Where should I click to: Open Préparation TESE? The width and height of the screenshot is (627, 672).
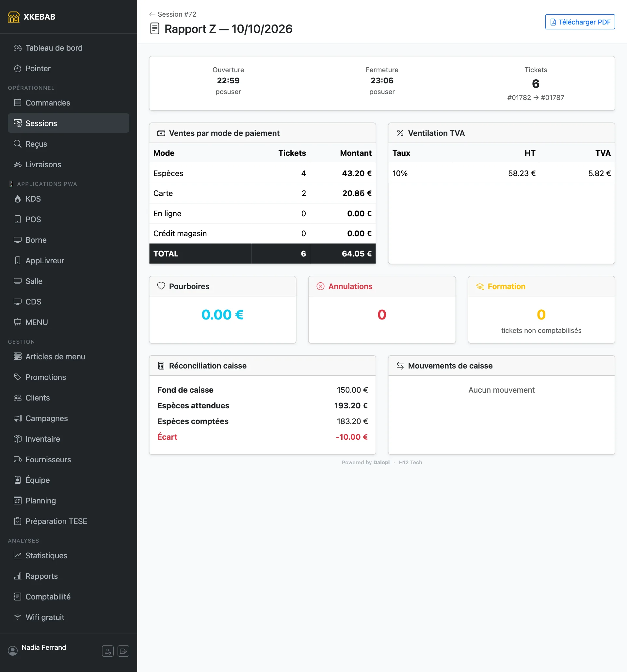click(x=69, y=521)
